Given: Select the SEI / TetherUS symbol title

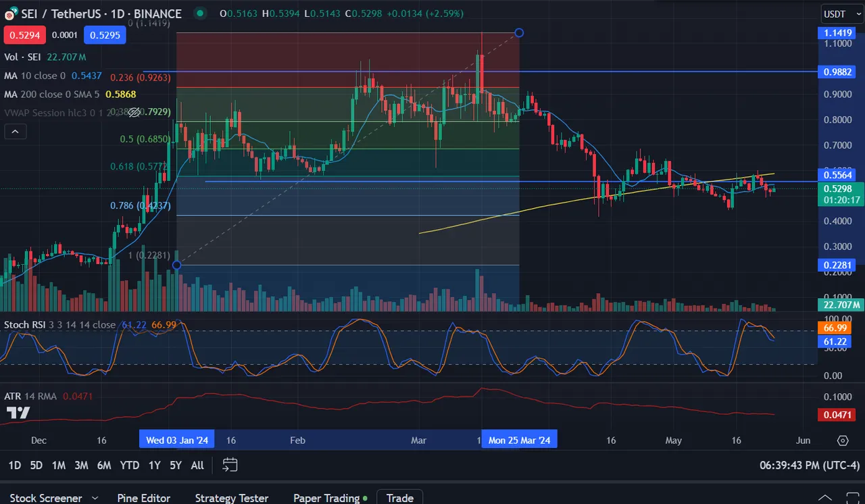Looking at the screenshot, I should click(102, 14).
